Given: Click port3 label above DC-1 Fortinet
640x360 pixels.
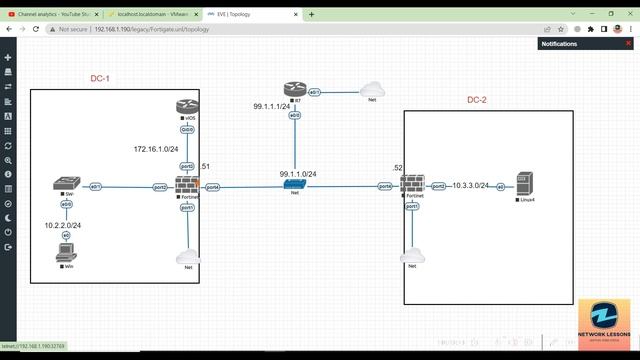Looking at the screenshot, I should [187, 167].
